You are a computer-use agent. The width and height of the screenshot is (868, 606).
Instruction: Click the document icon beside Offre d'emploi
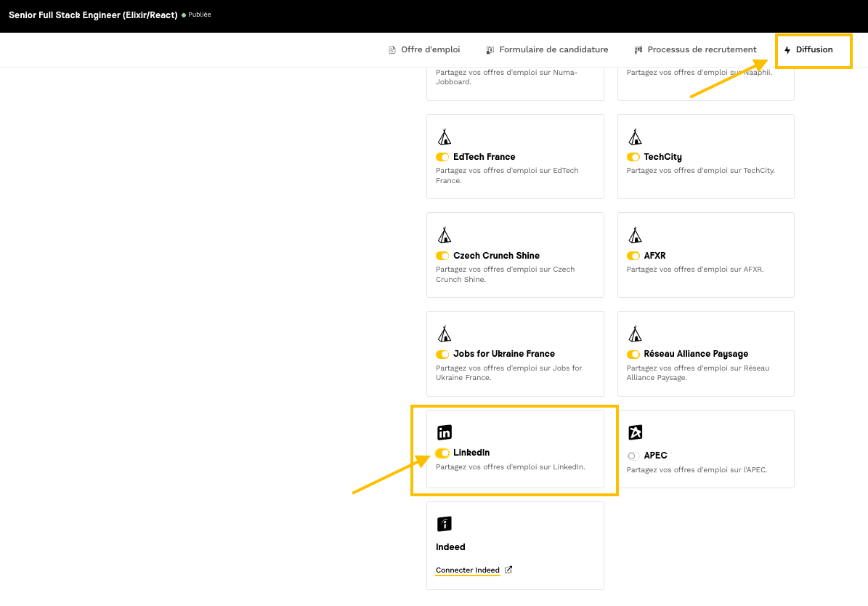tap(392, 50)
